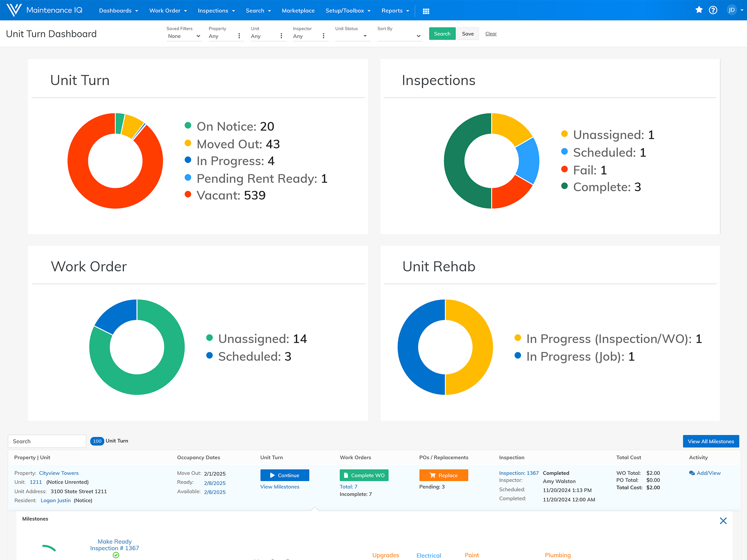Click the Inspector filter three-dot icon
This screenshot has height=560, width=747.
pyautogui.click(x=323, y=36)
